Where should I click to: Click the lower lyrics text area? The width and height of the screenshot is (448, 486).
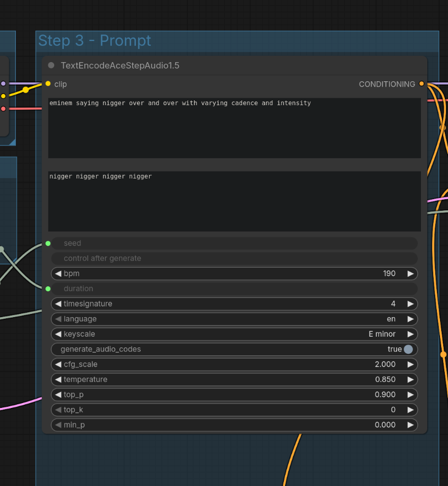pyautogui.click(x=235, y=201)
